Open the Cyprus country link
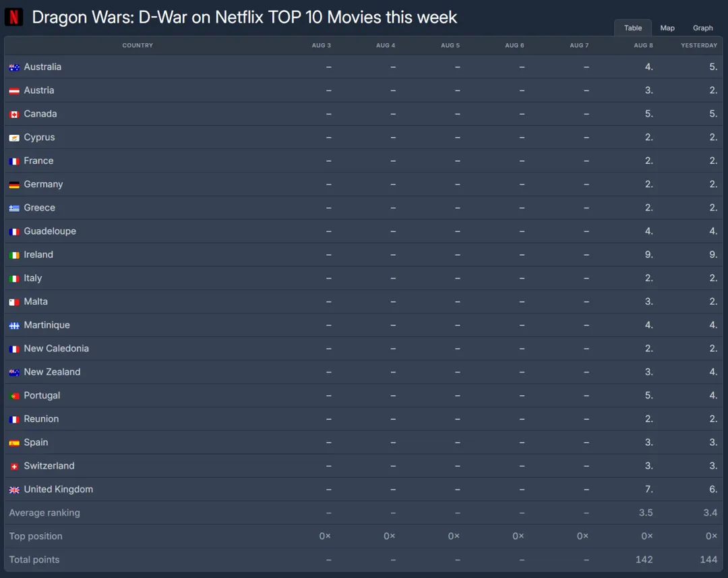The image size is (728, 578). point(40,137)
